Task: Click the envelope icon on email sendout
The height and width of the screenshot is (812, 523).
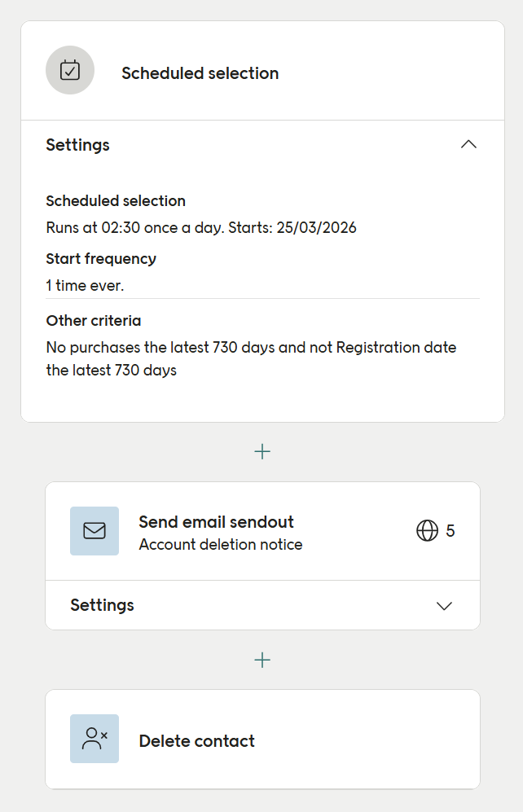Action: pos(94,531)
